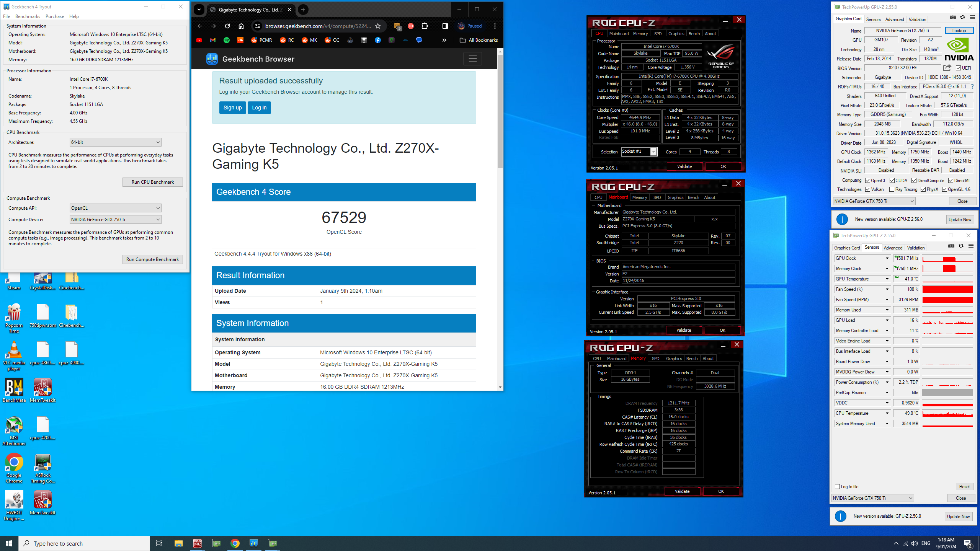Share BIOS version using export icon in GPU-Z
This screenshot has width=980, height=551.
947,68
